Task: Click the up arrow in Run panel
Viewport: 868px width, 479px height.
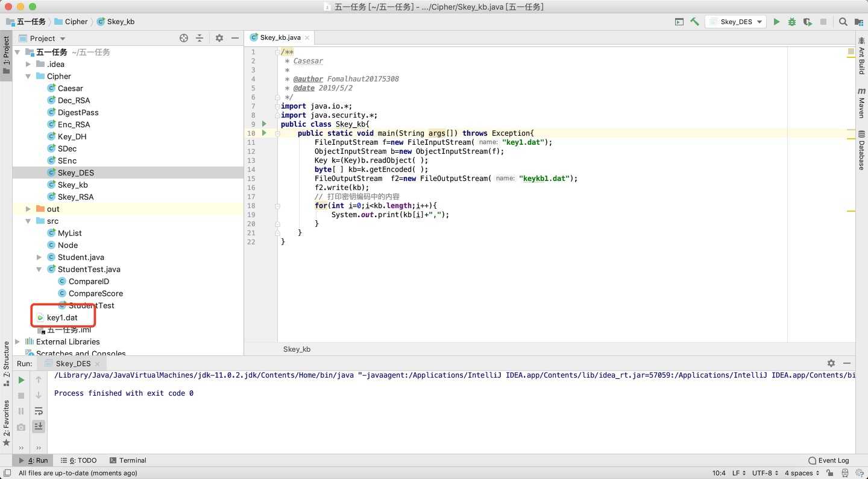Action: tap(39, 380)
